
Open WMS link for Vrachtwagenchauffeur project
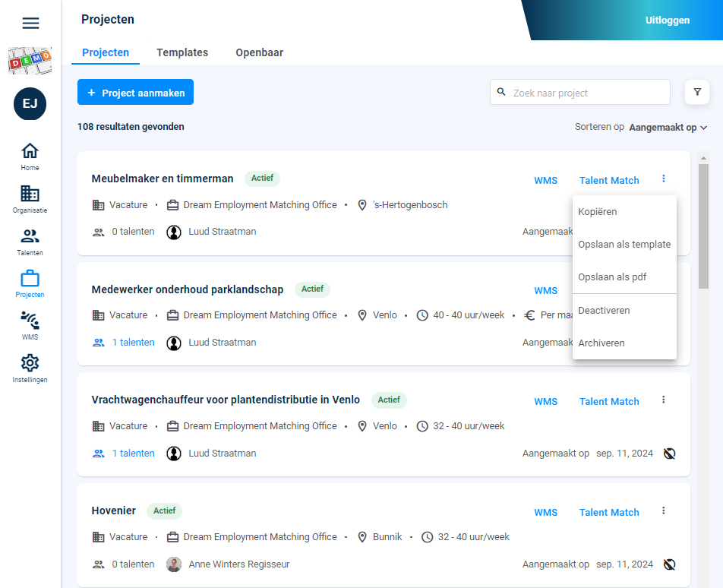tap(545, 401)
